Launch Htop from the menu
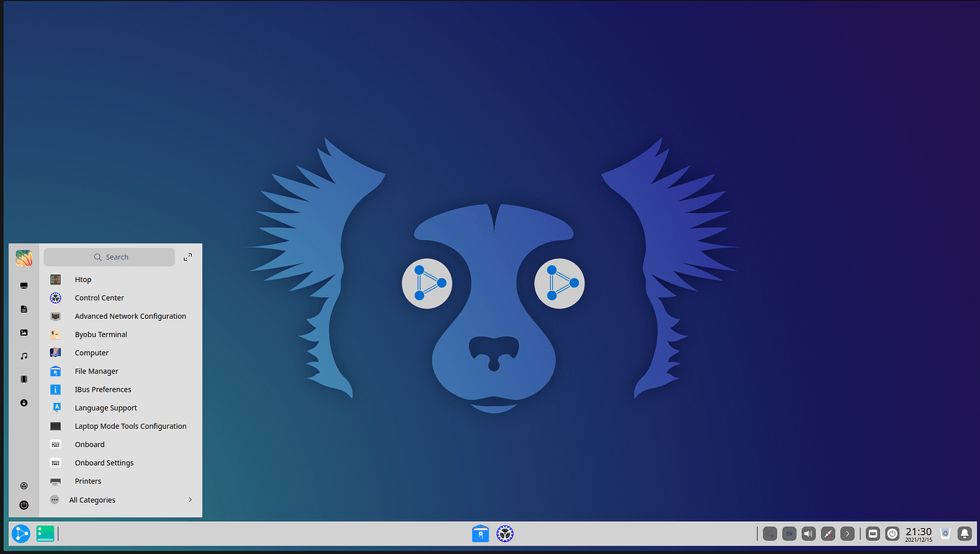The image size is (980, 554). coord(83,279)
